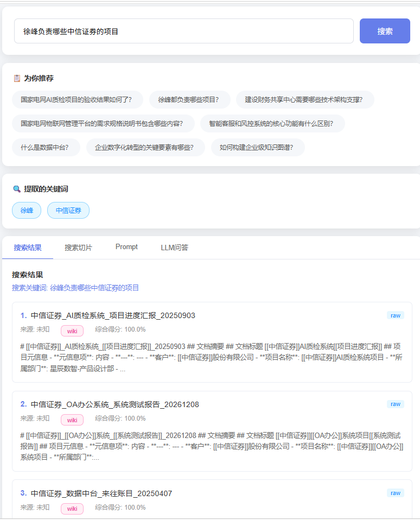Click wiki tag on AI质检系统 result
420x520 pixels.
72,331
